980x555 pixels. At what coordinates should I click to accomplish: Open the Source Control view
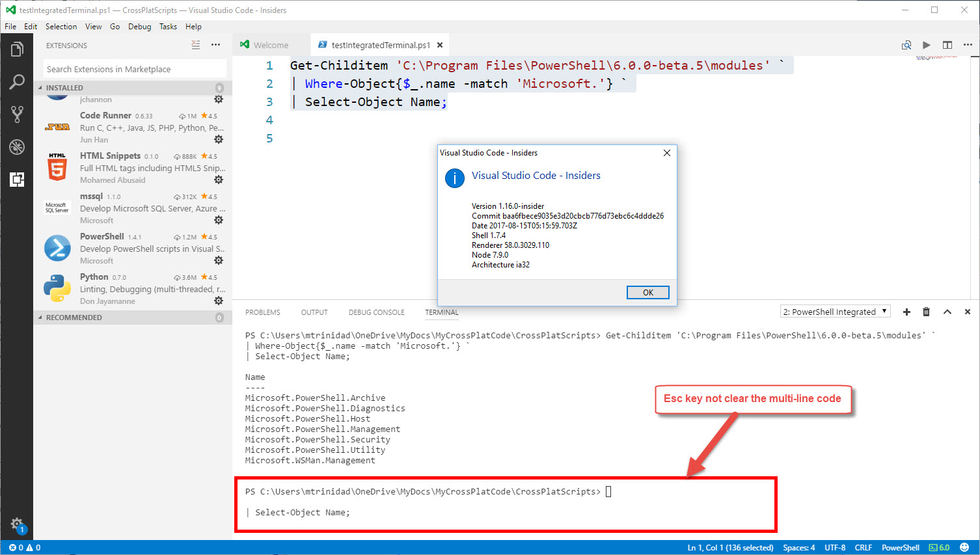(16, 115)
